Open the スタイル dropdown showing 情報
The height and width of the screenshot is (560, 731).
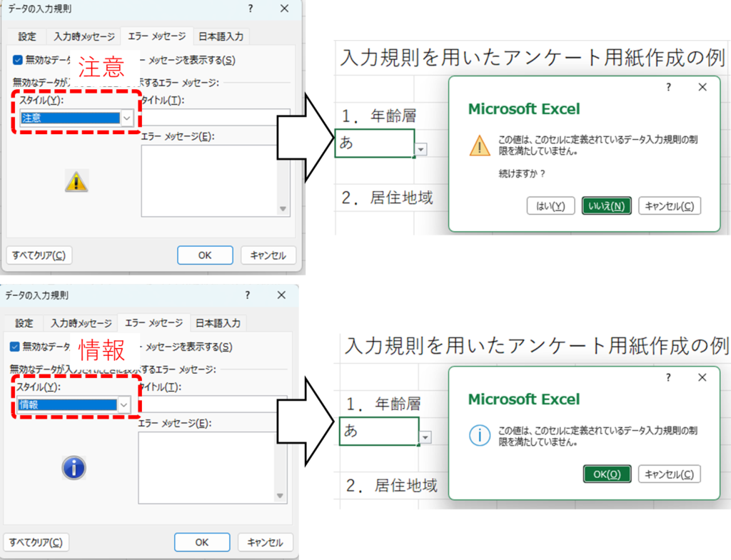point(123,404)
